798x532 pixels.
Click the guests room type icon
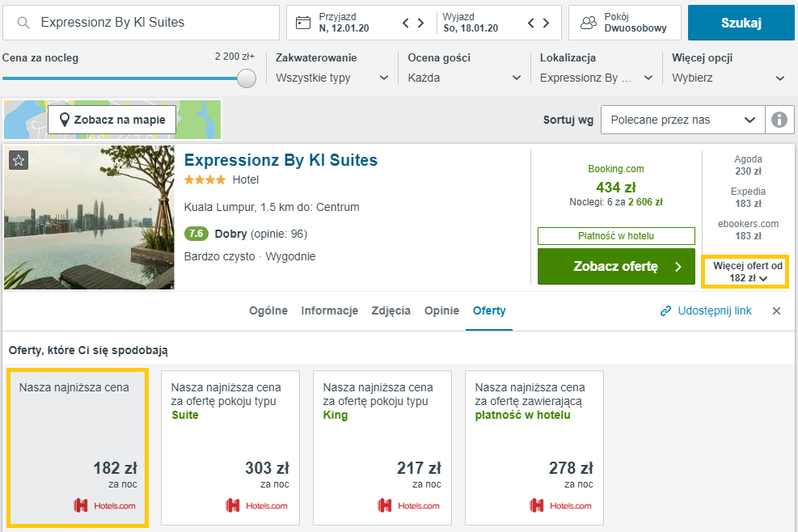(589, 23)
